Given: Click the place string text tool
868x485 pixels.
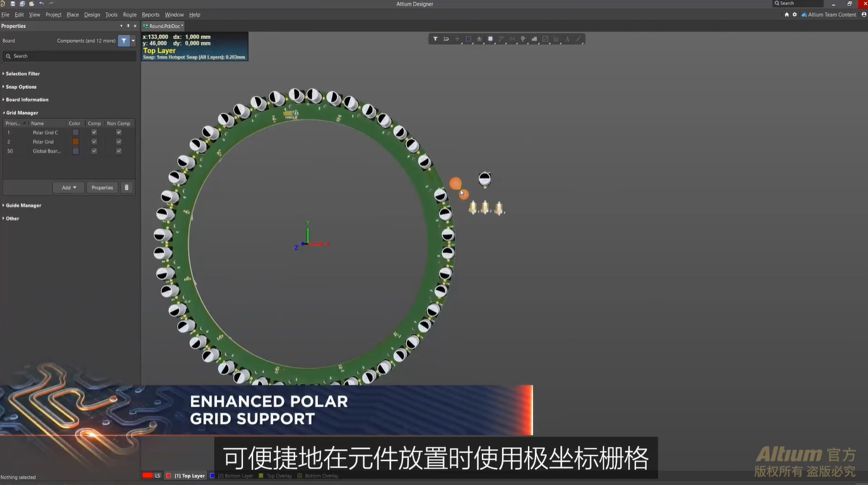Looking at the screenshot, I should coord(567,39).
